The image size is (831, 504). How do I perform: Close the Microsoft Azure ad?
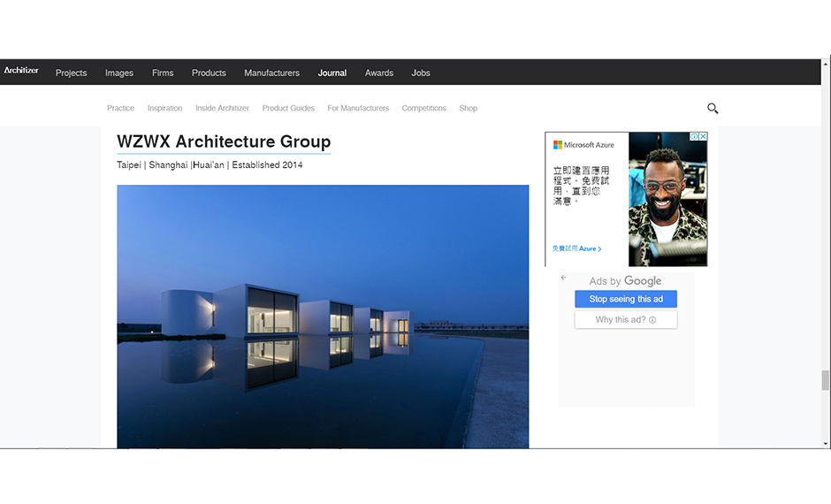click(703, 136)
